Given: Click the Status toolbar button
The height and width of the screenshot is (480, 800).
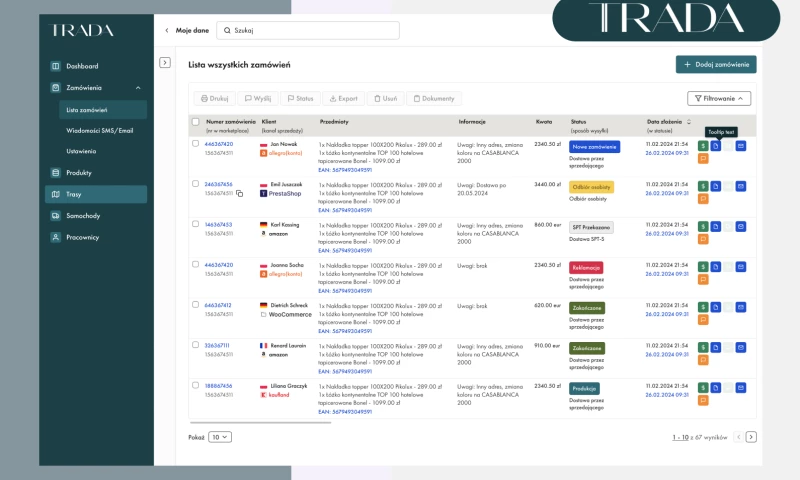Looking at the screenshot, I should (x=300, y=98).
